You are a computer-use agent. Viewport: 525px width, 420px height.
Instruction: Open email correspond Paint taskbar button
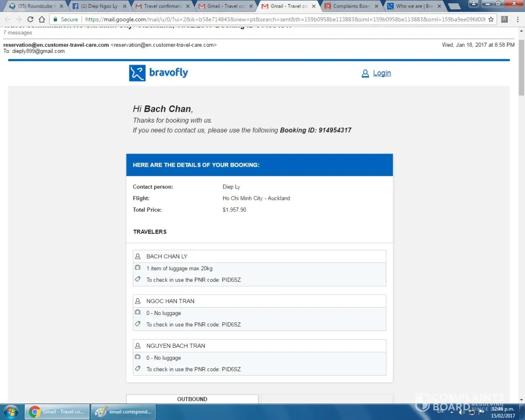[123, 412]
